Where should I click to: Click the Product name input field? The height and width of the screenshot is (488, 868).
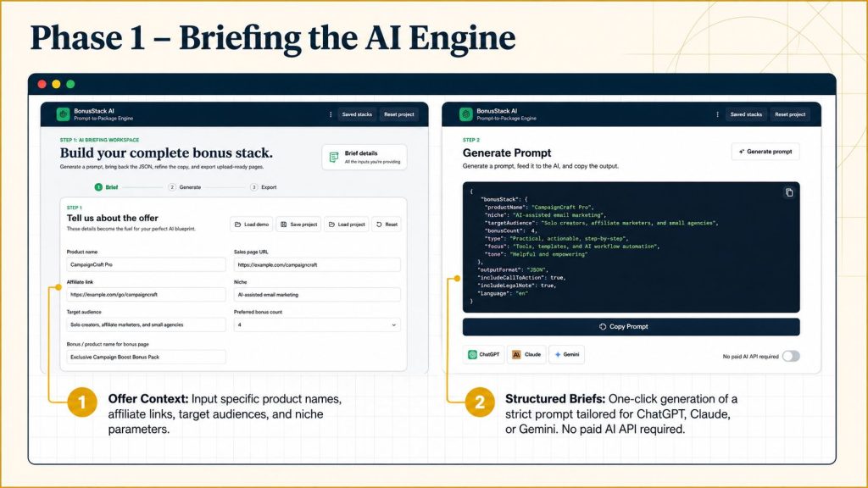coord(146,264)
